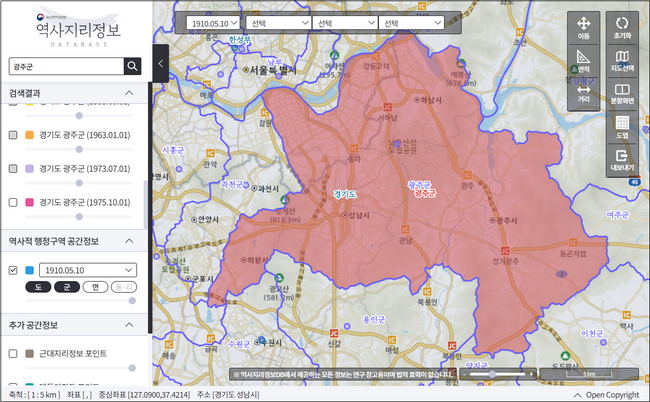Enable 분할화면 split screen view

point(622,93)
